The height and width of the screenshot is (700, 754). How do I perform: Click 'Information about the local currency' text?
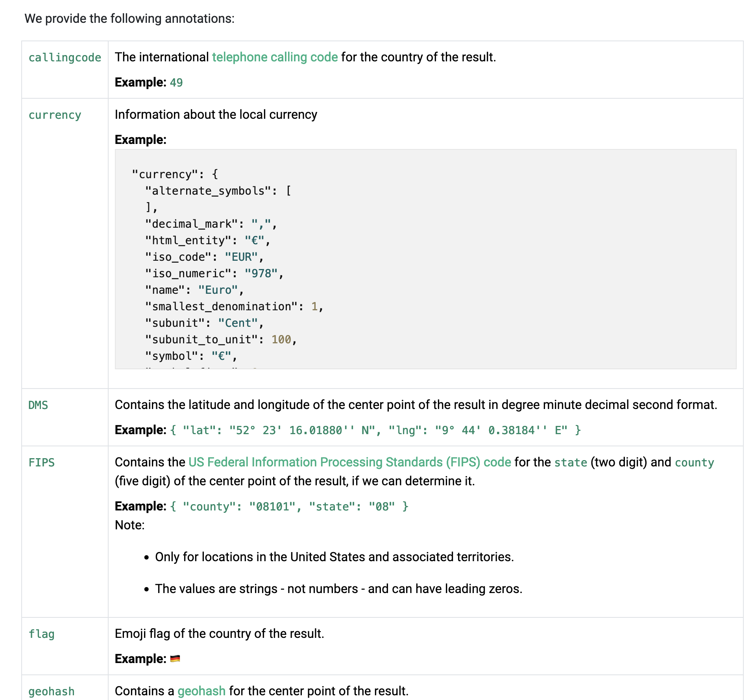[x=216, y=114]
